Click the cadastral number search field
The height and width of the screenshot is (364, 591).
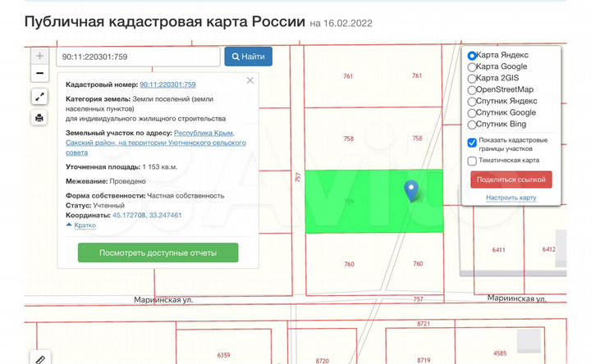click(x=139, y=57)
